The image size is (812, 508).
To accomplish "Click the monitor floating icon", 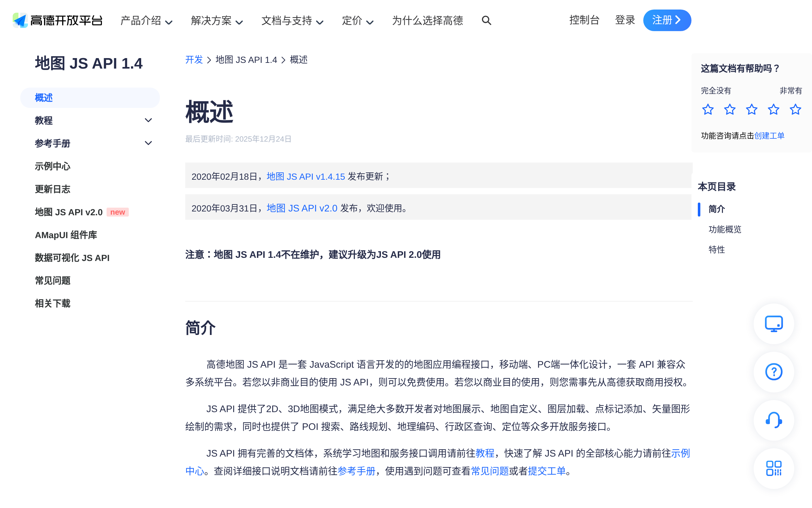I will pos(774,324).
